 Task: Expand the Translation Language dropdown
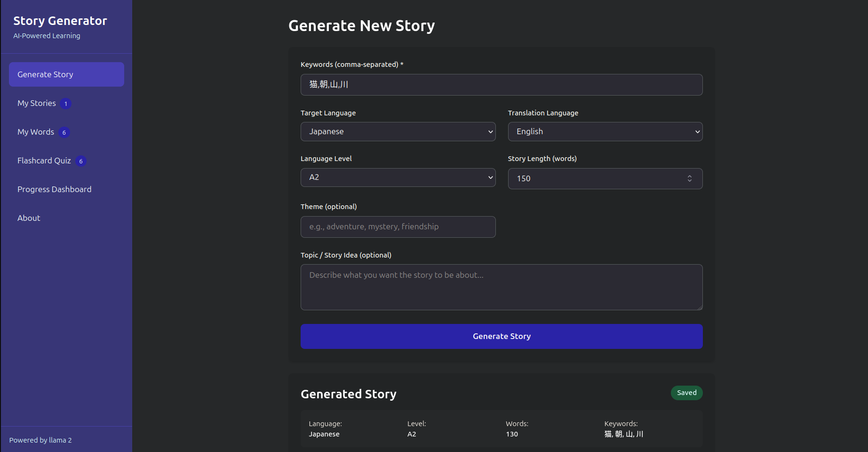click(605, 132)
